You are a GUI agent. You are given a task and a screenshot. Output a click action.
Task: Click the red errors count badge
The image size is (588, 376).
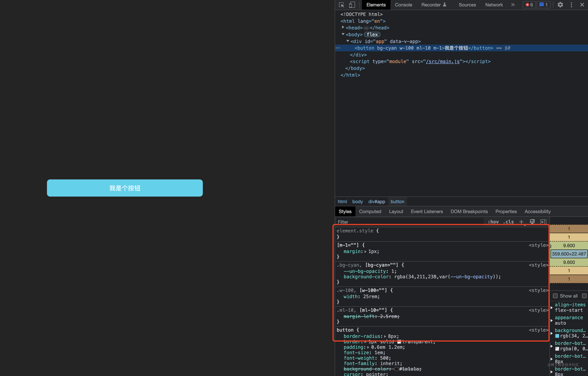pyautogui.click(x=529, y=5)
